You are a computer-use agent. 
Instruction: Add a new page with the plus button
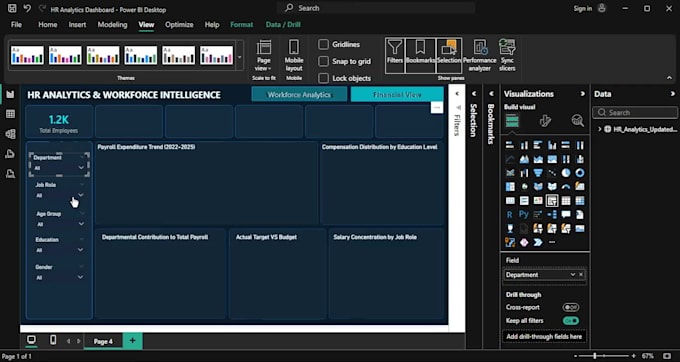point(132,341)
